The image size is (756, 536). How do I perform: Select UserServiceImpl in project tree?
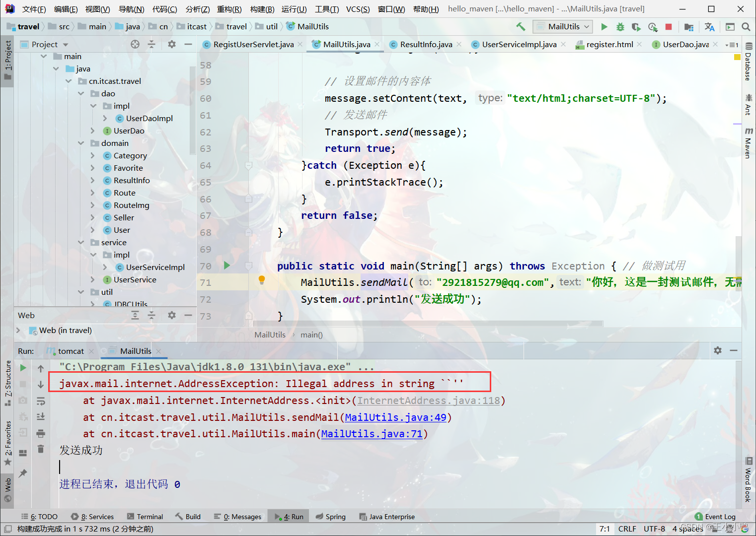point(155,267)
